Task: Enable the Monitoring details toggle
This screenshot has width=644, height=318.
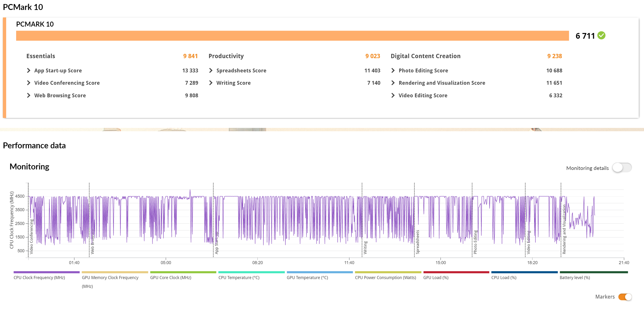Action: click(x=622, y=168)
